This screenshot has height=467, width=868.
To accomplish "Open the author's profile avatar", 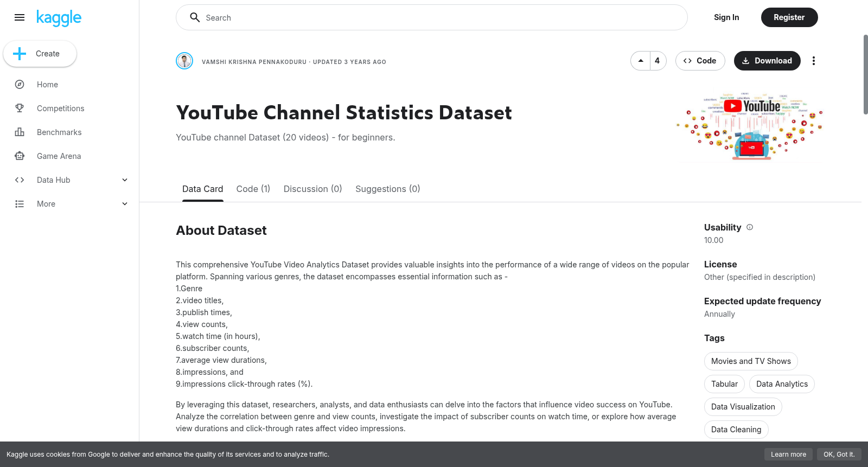I will (x=184, y=61).
